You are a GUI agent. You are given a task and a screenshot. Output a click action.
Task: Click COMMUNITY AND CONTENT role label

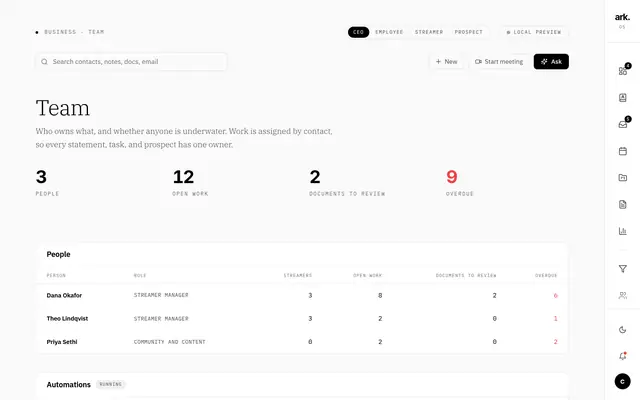pyautogui.click(x=169, y=342)
